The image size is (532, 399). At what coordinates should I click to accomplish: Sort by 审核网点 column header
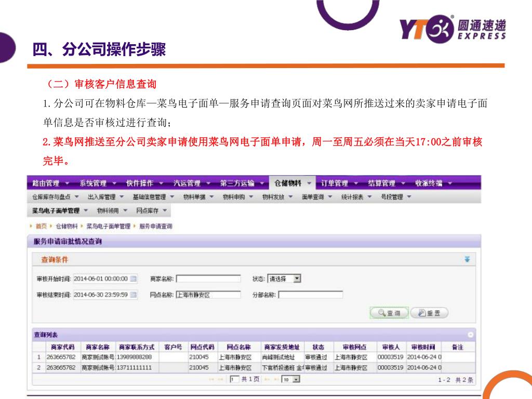pos(354,347)
